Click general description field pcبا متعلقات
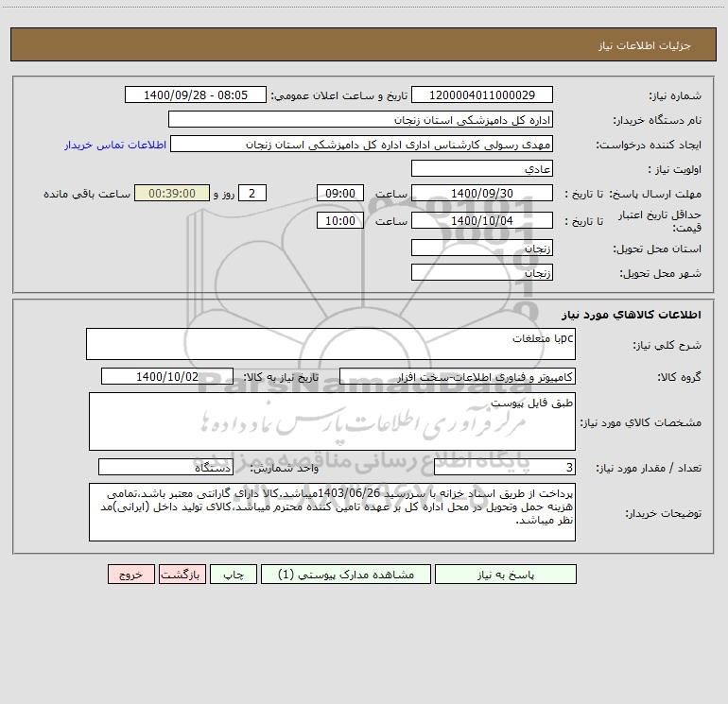The image size is (728, 704). 331,344
